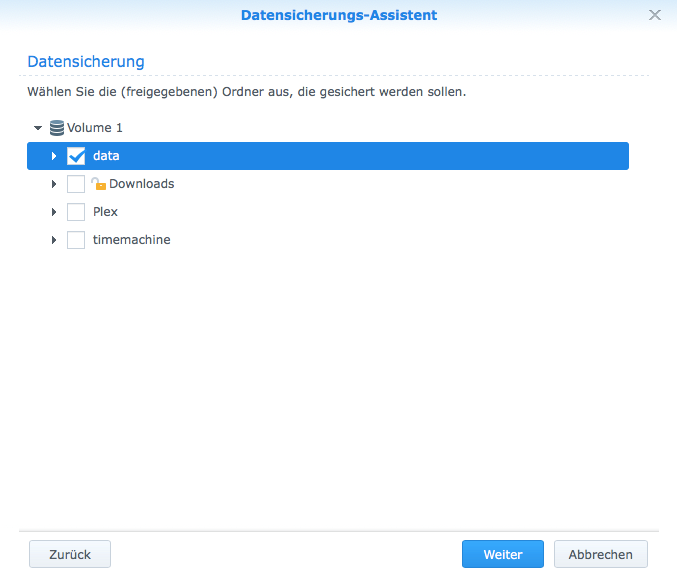Select the Downloads folder name
677x574 pixels.
141,184
